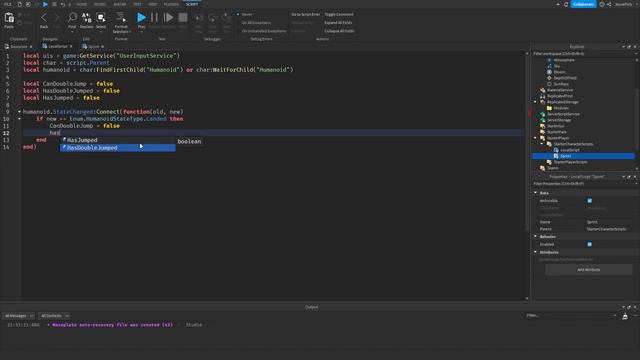
Task: Click Go to Script Error
Action: (x=305, y=14)
